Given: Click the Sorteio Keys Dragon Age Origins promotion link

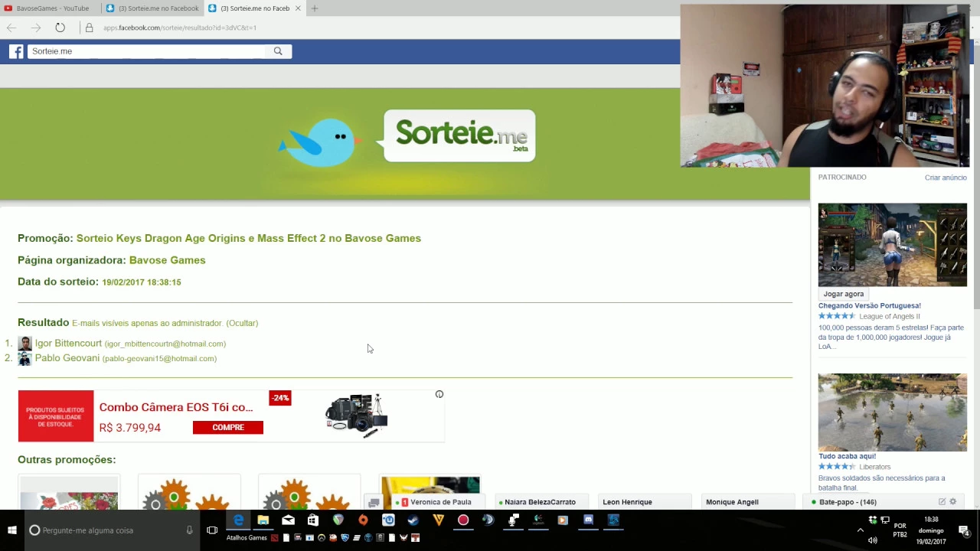Looking at the screenshot, I should 248,238.
